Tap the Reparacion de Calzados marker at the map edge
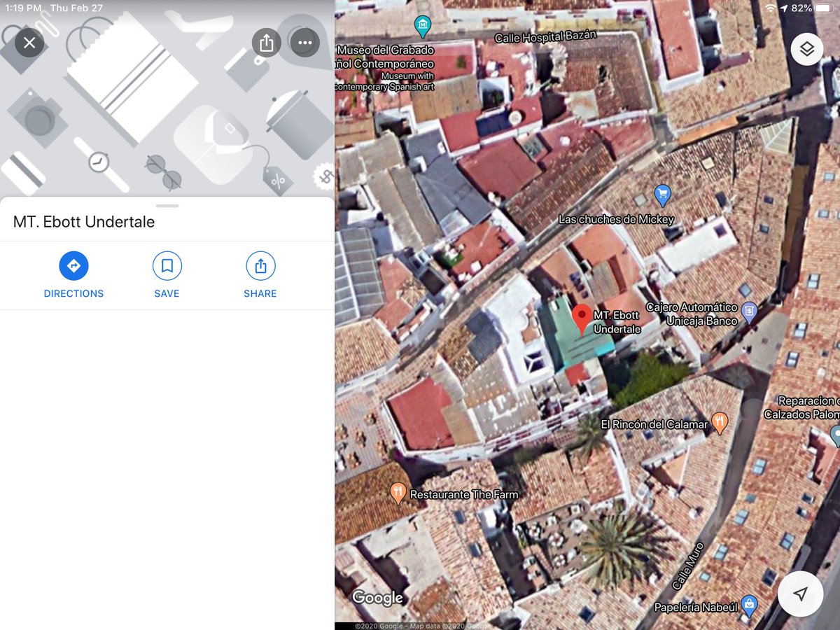840x630 pixels. point(835,435)
